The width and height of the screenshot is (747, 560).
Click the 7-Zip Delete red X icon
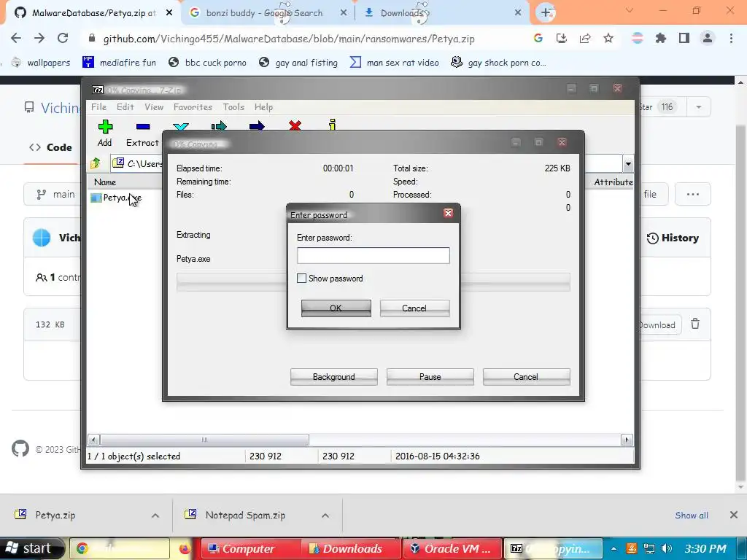click(x=295, y=125)
